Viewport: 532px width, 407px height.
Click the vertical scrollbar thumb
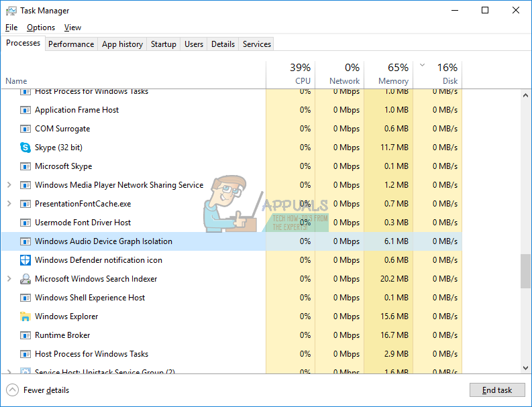(x=525, y=272)
